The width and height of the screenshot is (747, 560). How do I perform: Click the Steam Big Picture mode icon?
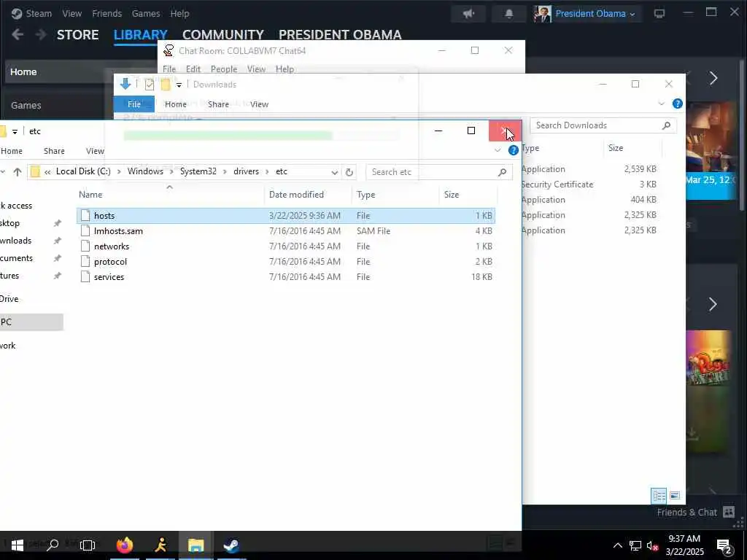click(x=659, y=13)
